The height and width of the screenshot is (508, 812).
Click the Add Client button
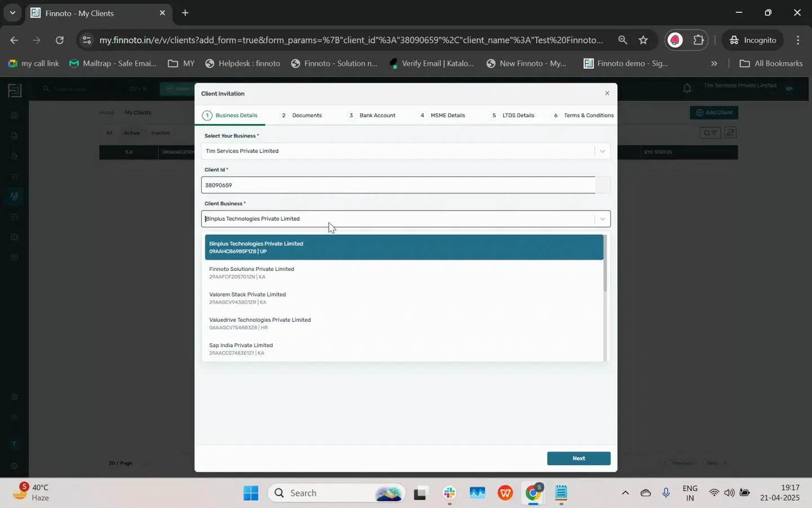pos(714,112)
